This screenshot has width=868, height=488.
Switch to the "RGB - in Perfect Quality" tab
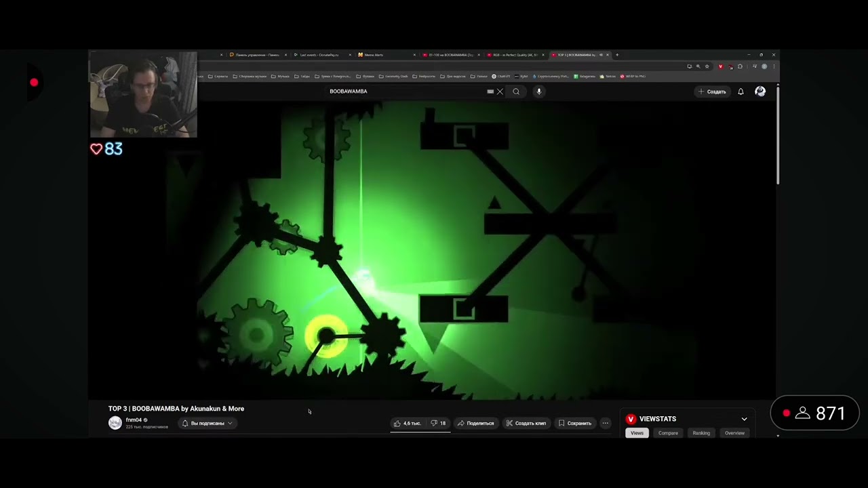515,55
